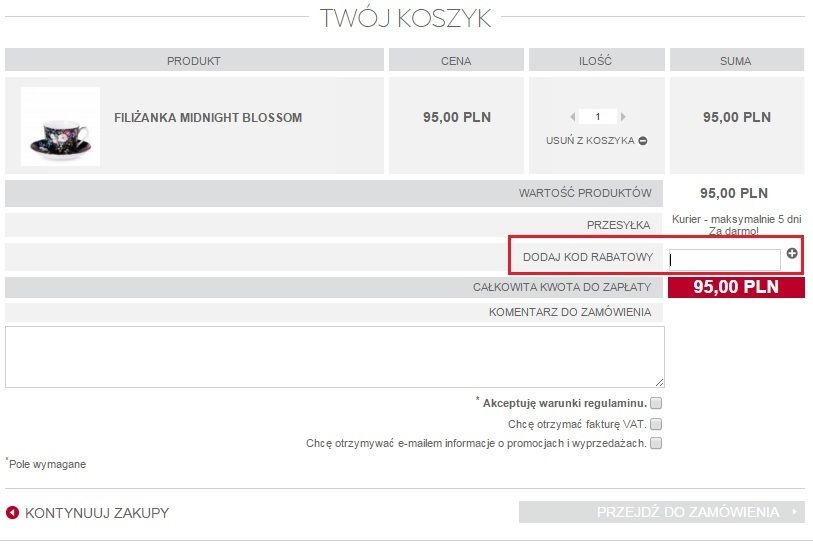Focus the discount code input field
813x548 pixels.
(724, 260)
